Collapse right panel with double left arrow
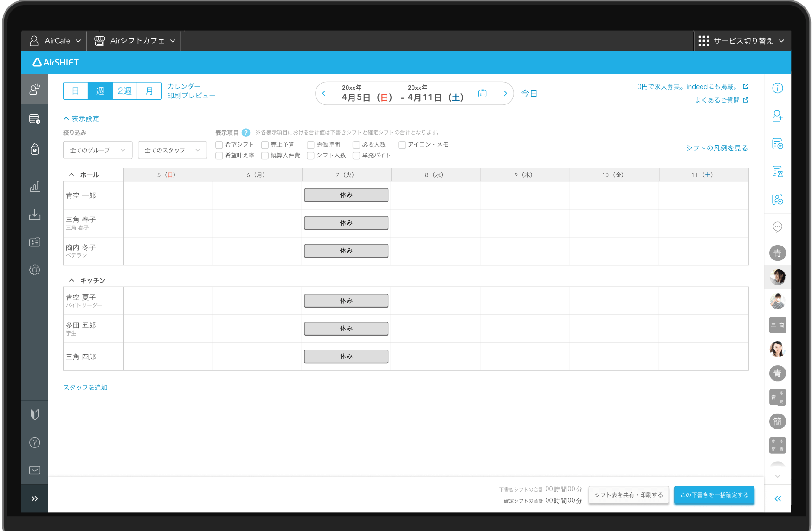The width and height of the screenshot is (812, 531). coord(778,499)
